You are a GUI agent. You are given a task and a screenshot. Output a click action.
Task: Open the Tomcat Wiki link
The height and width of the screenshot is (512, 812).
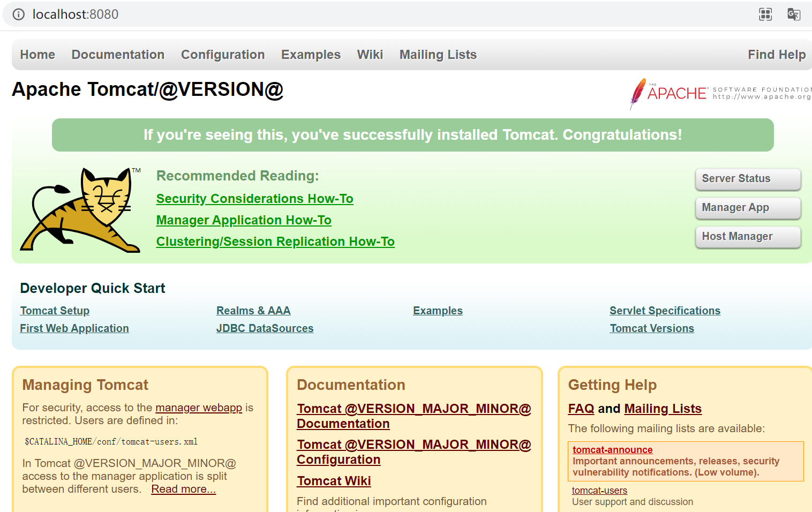tap(334, 481)
